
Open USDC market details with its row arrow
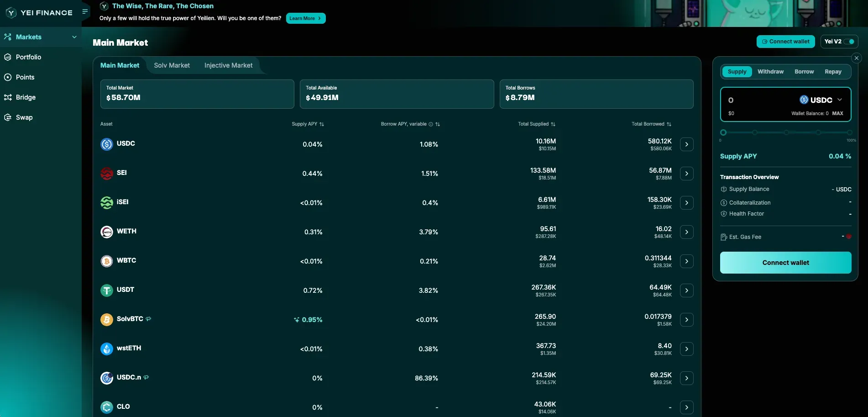pyautogui.click(x=686, y=144)
